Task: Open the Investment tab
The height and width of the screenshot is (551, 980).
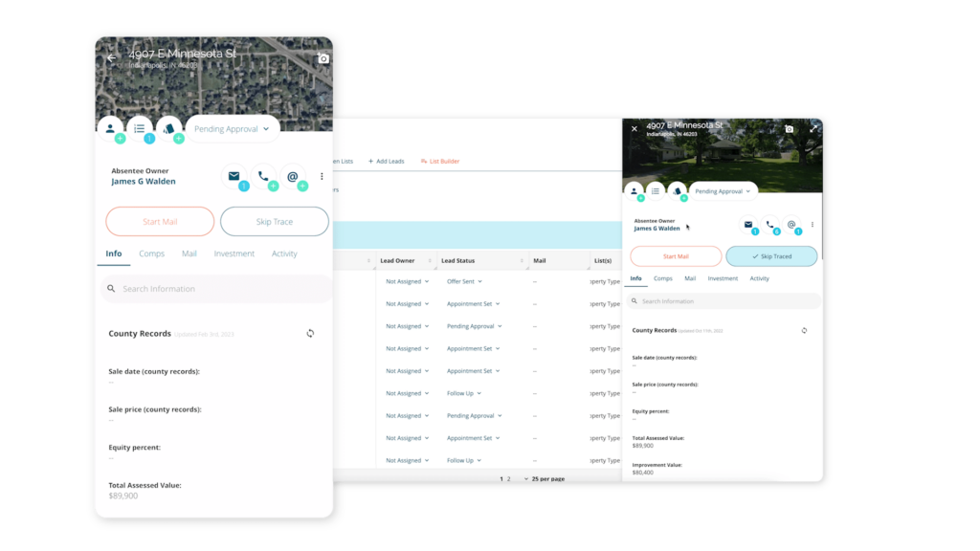Action: click(x=234, y=253)
